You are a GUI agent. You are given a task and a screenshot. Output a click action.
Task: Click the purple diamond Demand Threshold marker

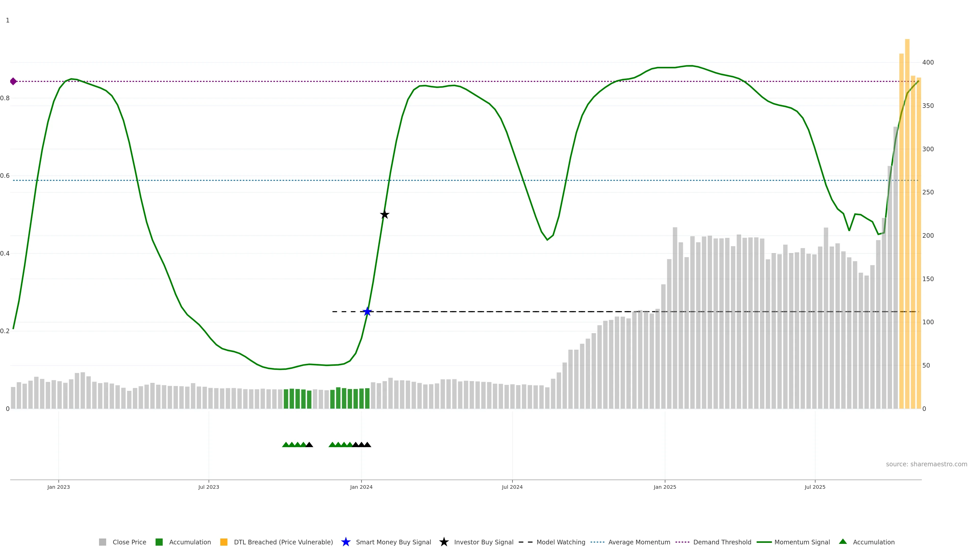pos(13,81)
